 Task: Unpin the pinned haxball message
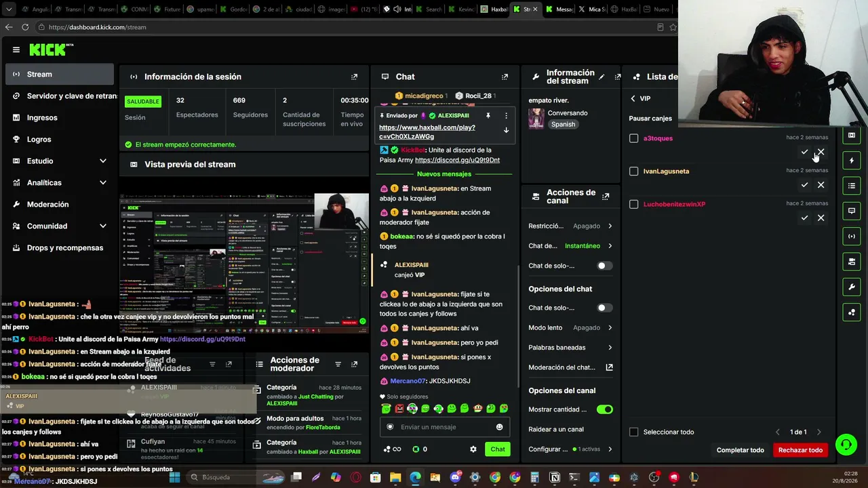[488, 116]
